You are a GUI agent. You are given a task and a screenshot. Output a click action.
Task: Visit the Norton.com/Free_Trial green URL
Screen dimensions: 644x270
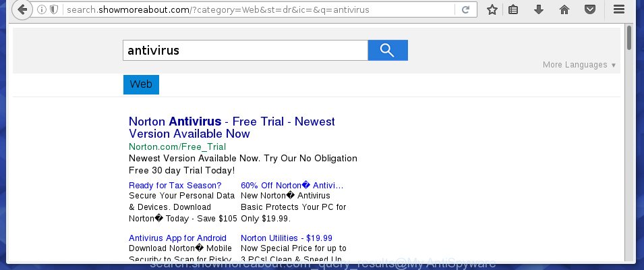177,146
